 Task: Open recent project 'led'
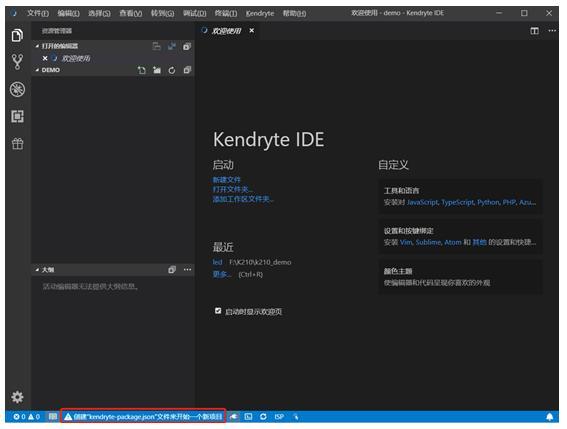click(x=217, y=262)
